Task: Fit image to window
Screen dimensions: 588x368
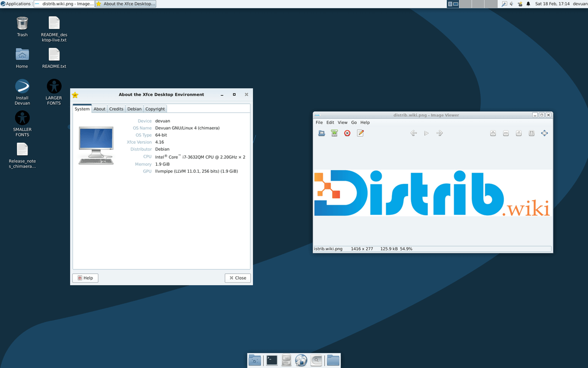Action: coord(532,133)
